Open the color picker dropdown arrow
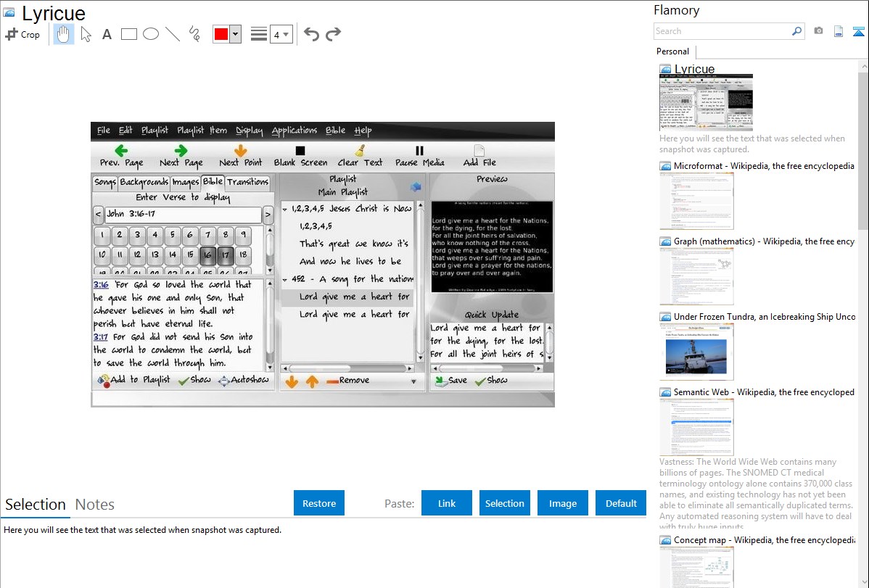This screenshot has width=869, height=588. pyautogui.click(x=235, y=34)
